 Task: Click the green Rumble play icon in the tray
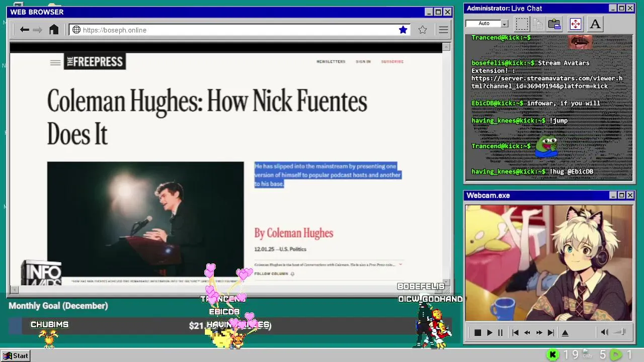(616, 355)
